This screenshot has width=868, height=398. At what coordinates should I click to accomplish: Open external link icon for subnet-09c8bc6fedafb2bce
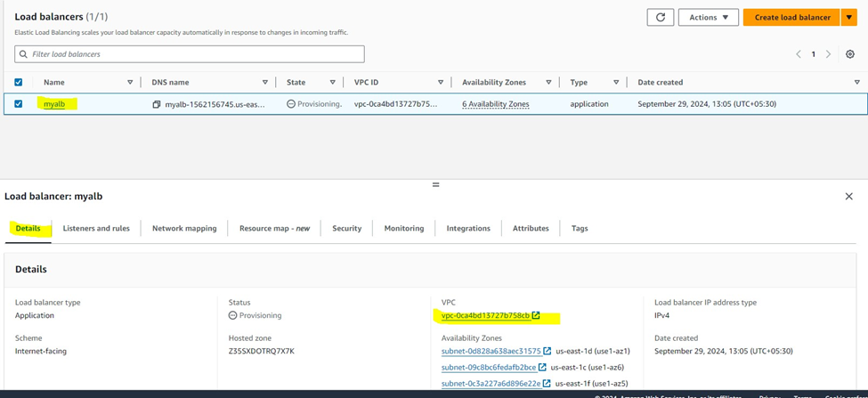(542, 367)
